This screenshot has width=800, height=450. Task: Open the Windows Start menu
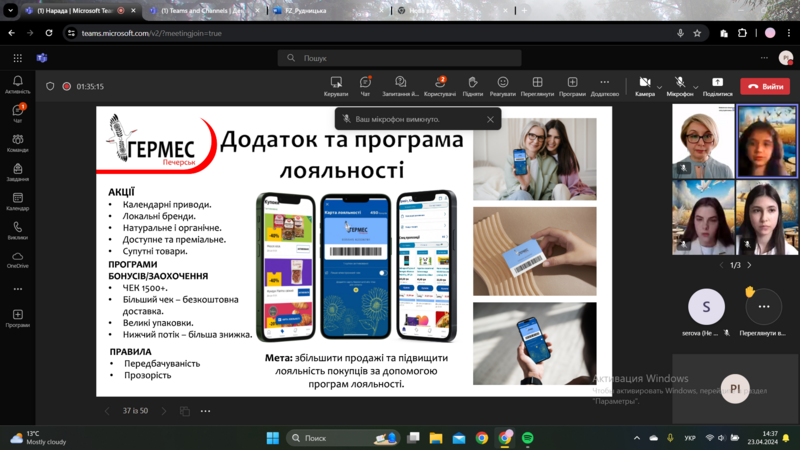(x=272, y=438)
